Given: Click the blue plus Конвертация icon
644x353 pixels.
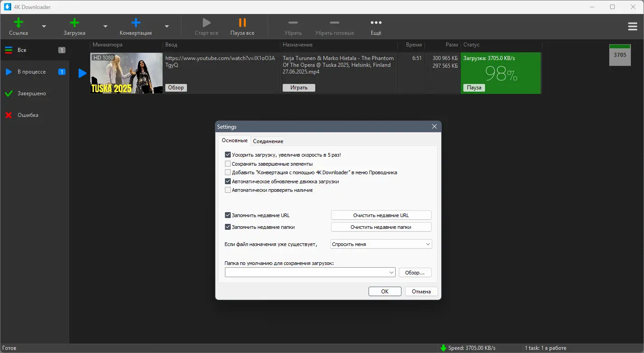Looking at the screenshot, I should tap(135, 23).
